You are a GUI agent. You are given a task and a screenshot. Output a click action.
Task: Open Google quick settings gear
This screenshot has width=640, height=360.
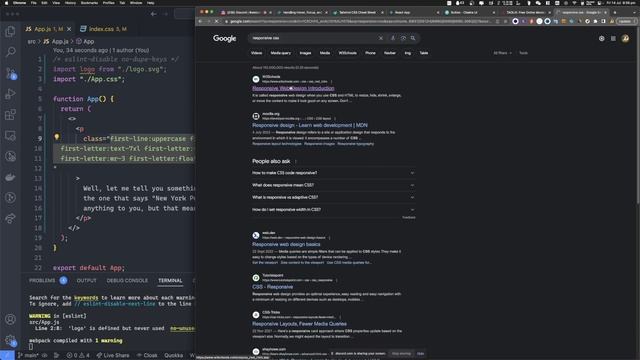pyautogui.click(x=602, y=38)
